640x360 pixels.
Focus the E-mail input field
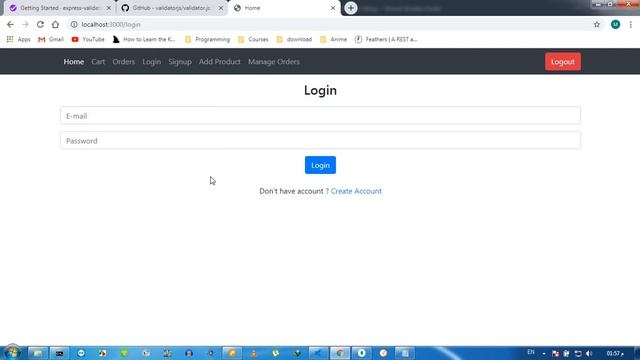320,116
